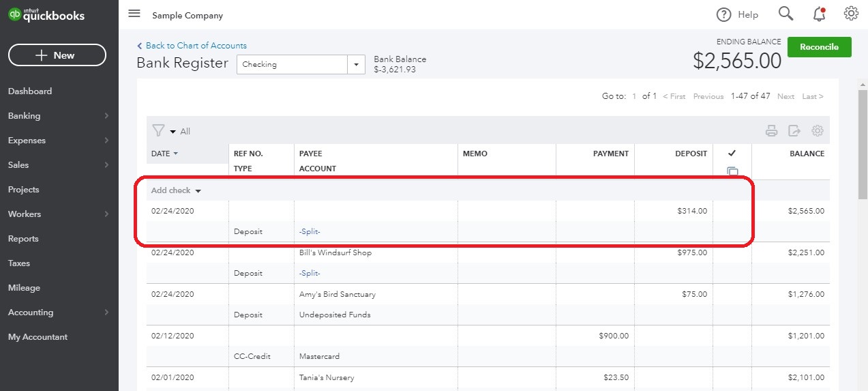Click the $75.00 deposit amount
This screenshot has height=391, width=868.
[694, 294]
